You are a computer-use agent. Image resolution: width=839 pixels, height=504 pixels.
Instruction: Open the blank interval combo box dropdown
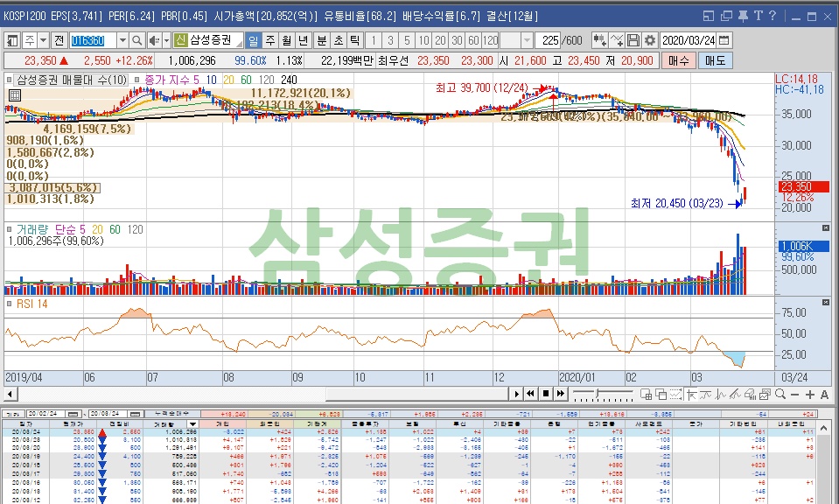[x=527, y=40]
